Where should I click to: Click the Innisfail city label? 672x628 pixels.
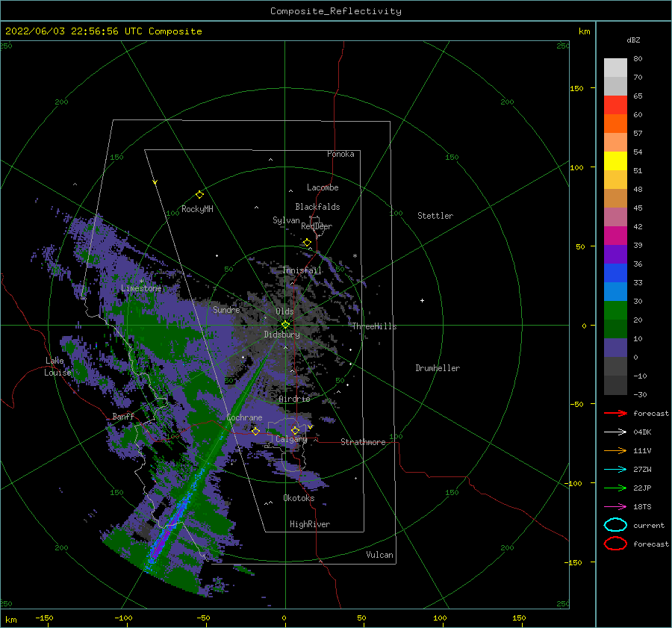[302, 270]
